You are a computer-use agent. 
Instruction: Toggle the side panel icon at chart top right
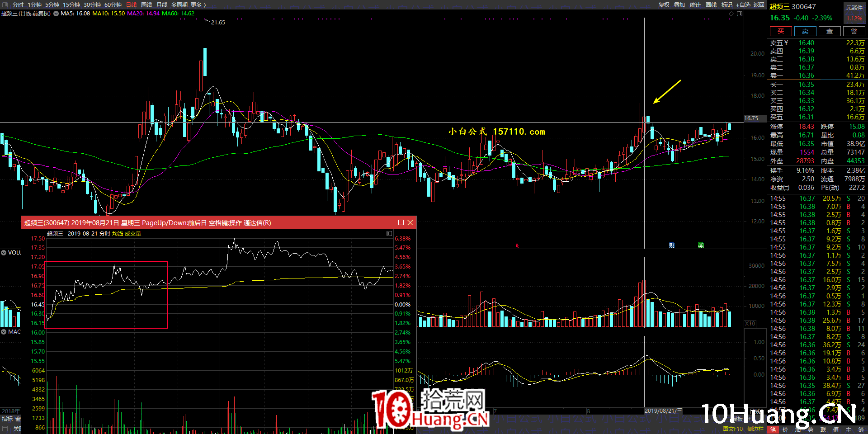[x=740, y=14]
